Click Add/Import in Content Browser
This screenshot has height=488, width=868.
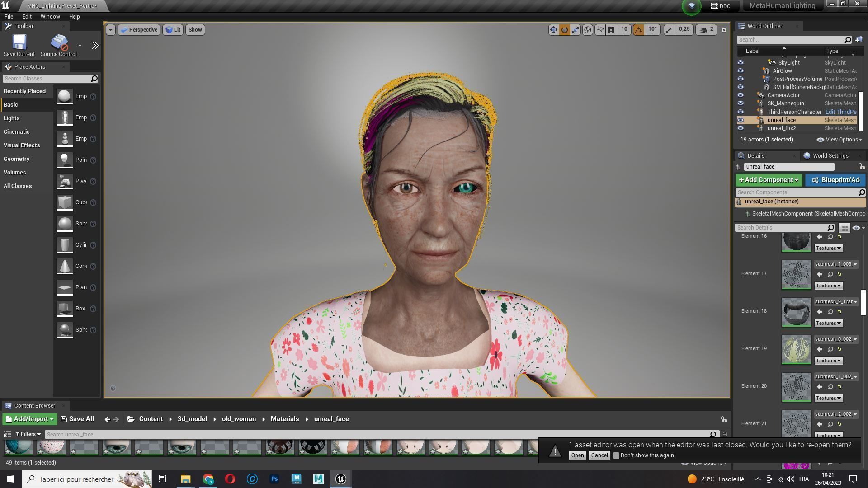[x=30, y=419]
